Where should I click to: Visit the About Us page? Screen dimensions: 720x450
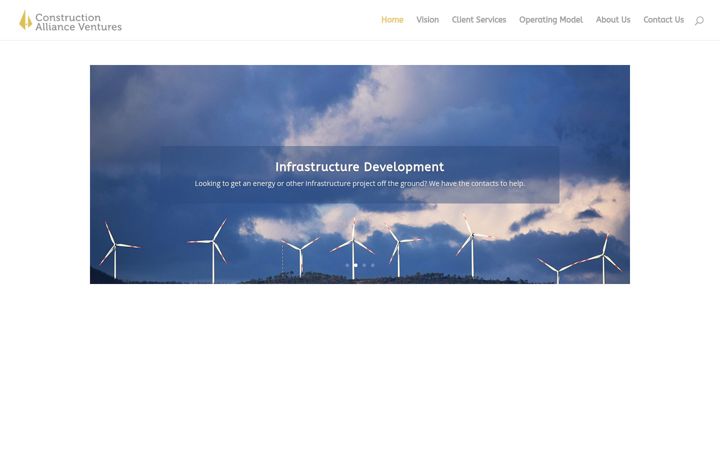(x=613, y=20)
